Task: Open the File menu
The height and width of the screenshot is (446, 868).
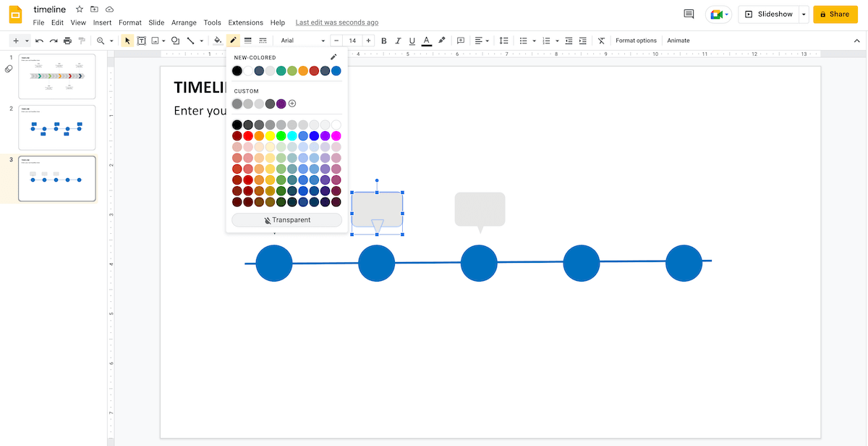Action: tap(38, 22)
